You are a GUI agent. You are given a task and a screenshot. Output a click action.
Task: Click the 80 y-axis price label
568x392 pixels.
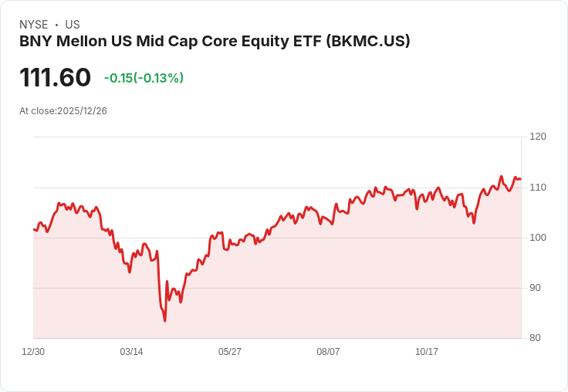[x=535, y=338]
